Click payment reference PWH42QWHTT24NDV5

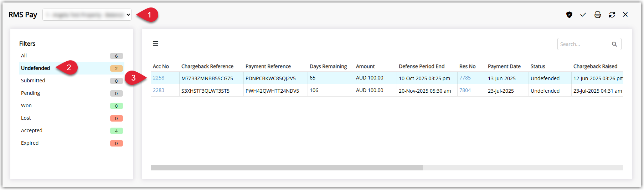tap(272, 91)
